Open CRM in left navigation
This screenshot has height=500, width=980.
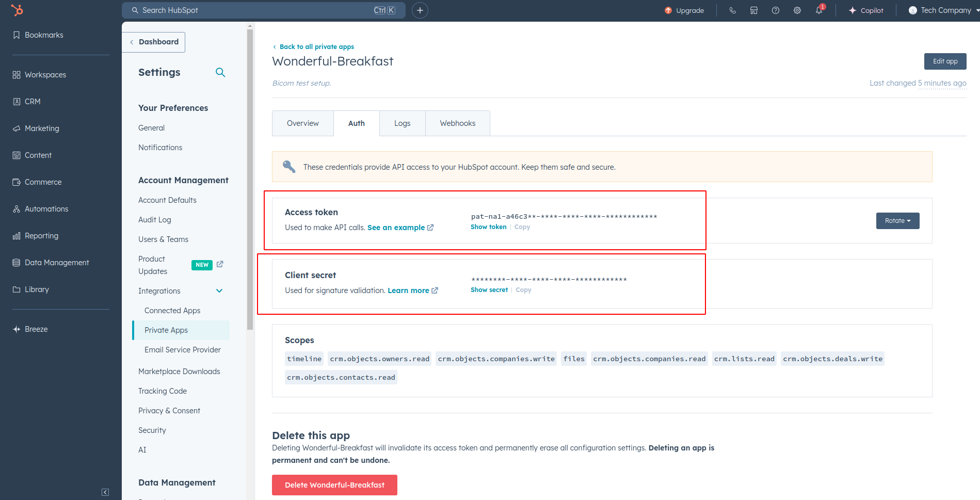point(26,102)
